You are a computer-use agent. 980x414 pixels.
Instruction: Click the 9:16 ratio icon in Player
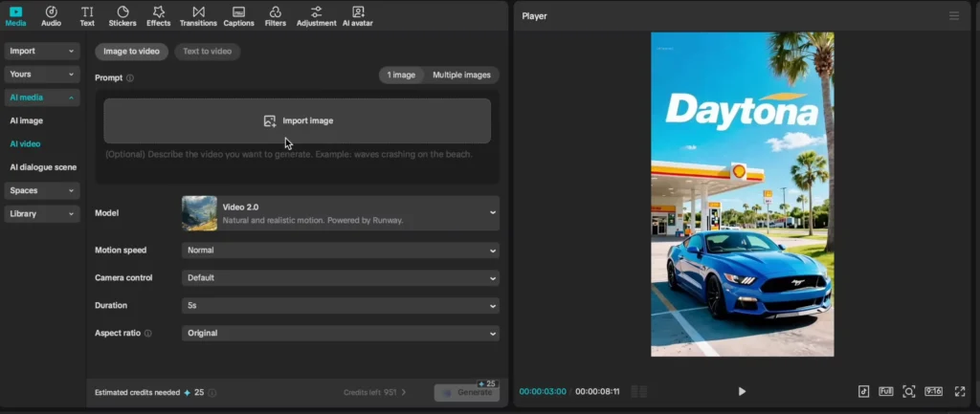933,391
